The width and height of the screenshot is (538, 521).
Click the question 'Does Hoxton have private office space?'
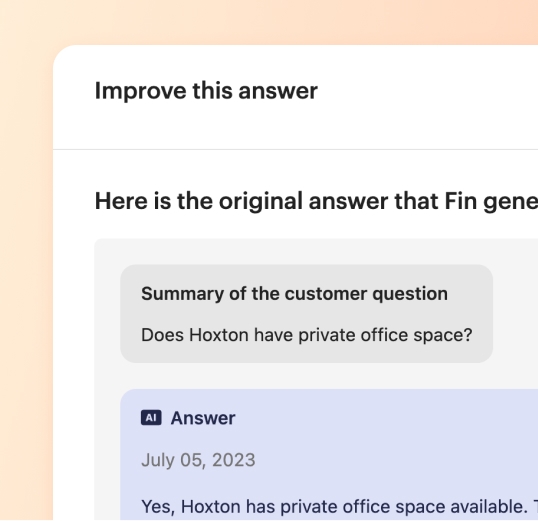(x=307, y=335)
